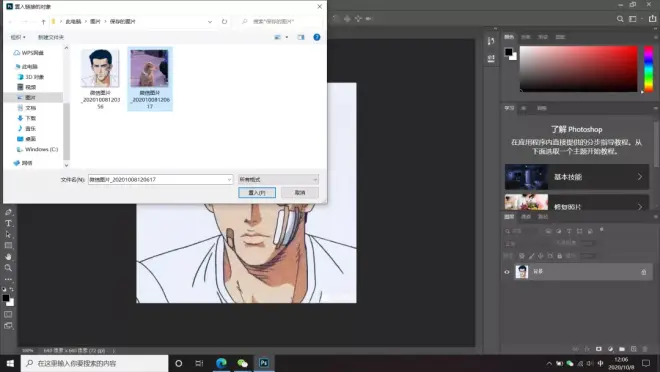Click the hue spectrum slider in Color panel
This screenshot has width=660, height=372.
649,69
